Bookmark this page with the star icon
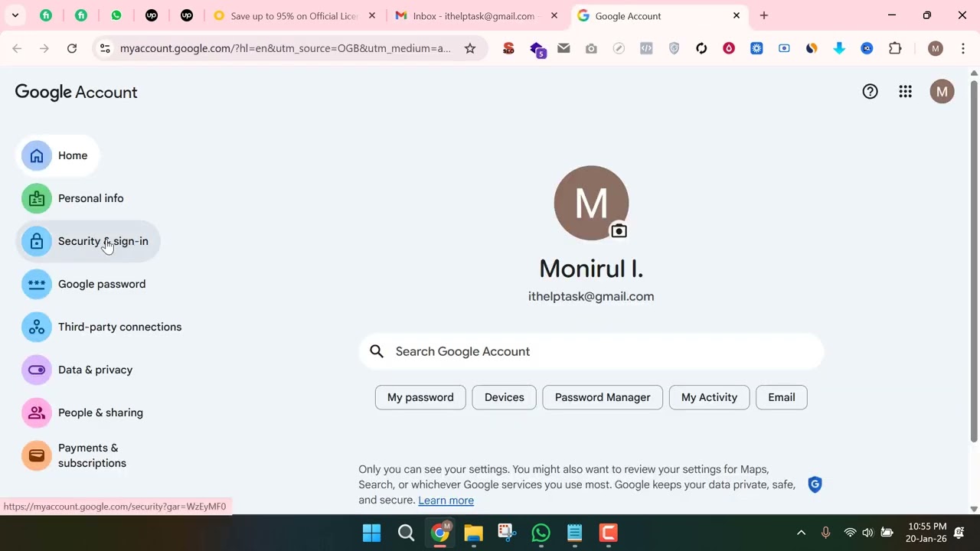The height and width of the screenshot is (551, 980). [x=470, y=48]
